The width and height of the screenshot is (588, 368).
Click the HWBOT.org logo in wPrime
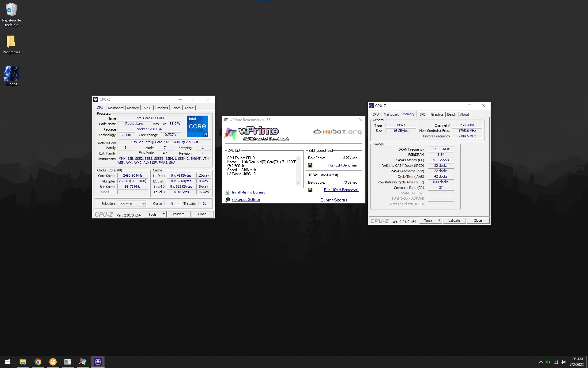point(337,132)
